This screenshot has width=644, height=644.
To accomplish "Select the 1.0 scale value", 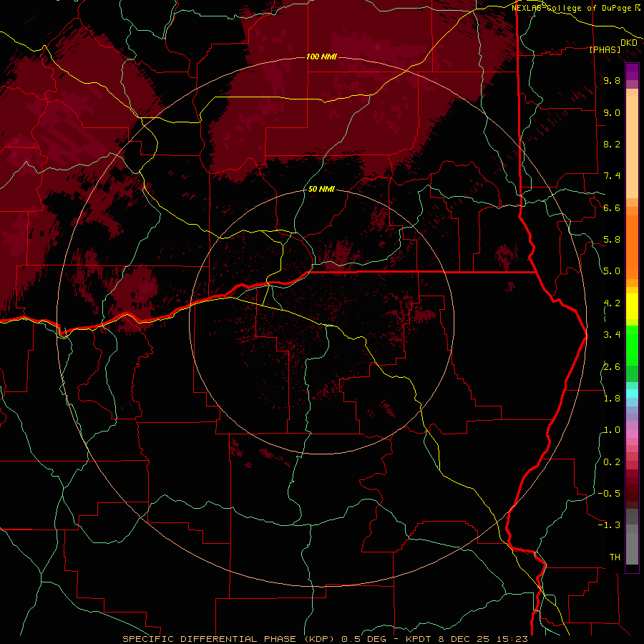I will (x=612, y=430).
